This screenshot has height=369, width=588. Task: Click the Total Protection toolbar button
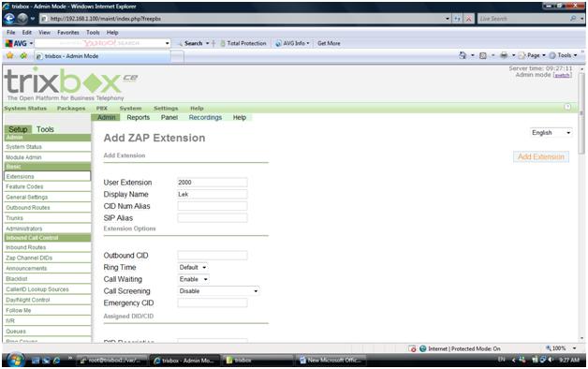[243, 43]
